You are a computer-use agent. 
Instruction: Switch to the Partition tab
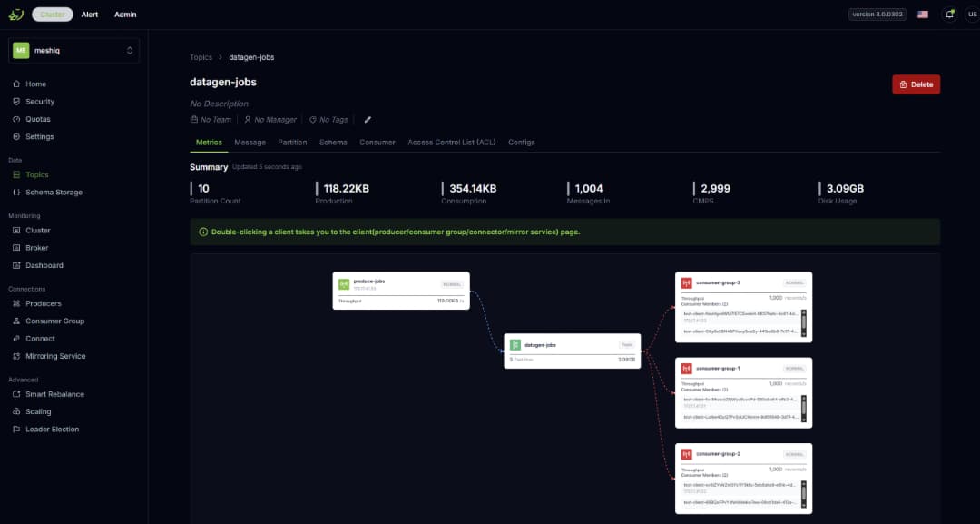(x=292, y=142)
